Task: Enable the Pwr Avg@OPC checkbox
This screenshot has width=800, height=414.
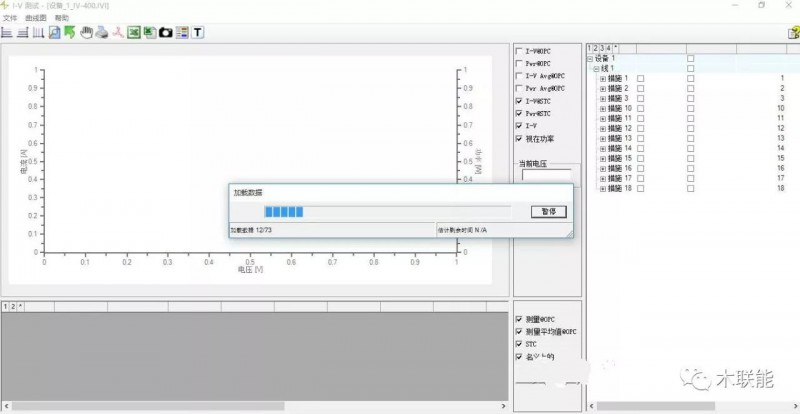Action: pyautogui.click(x=519, y=88)
